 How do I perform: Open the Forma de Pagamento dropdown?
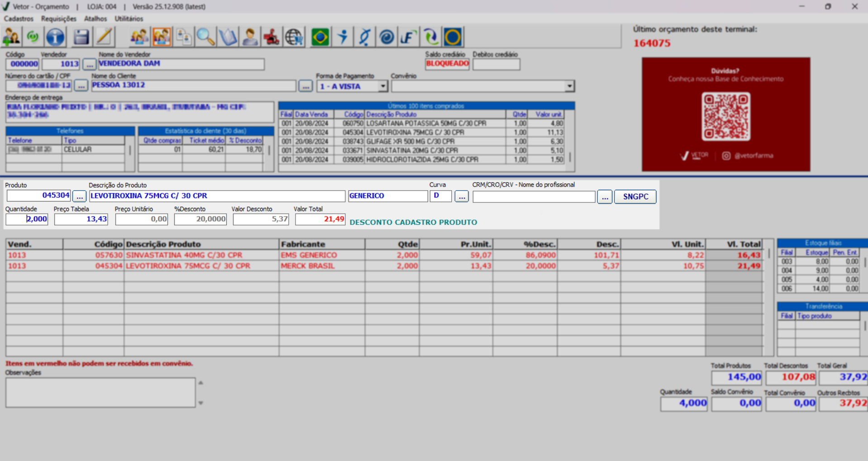pyautogui.click(x=383, y=86)
